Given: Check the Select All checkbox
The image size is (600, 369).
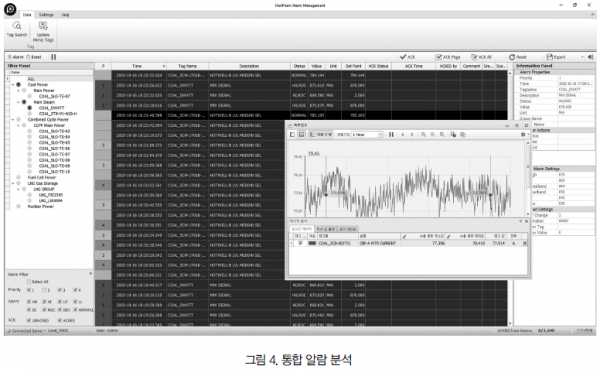Looking at the screenshot, I should [29, 282].
